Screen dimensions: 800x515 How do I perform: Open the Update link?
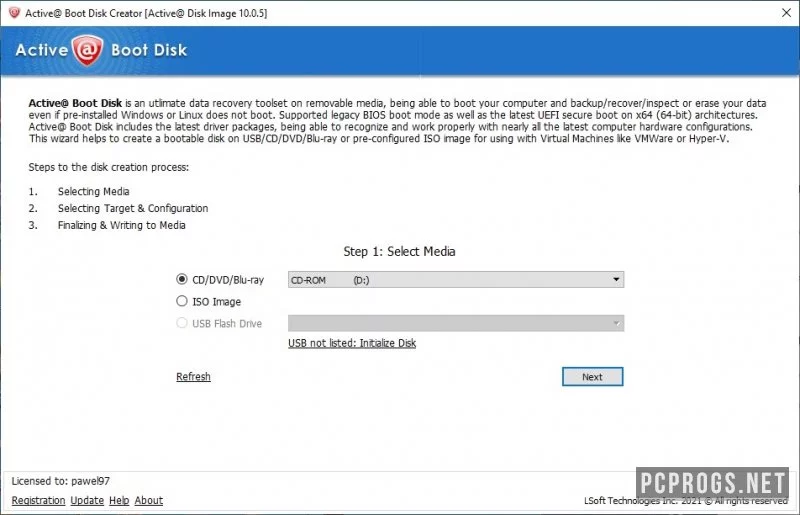coord(87,500)
